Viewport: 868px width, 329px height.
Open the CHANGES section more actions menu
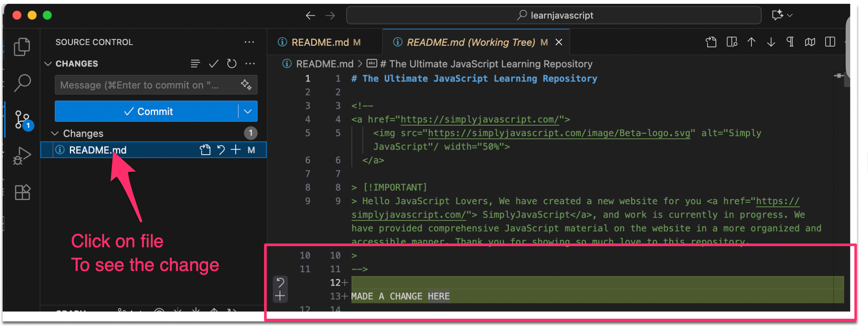click(x=250, y=63)
